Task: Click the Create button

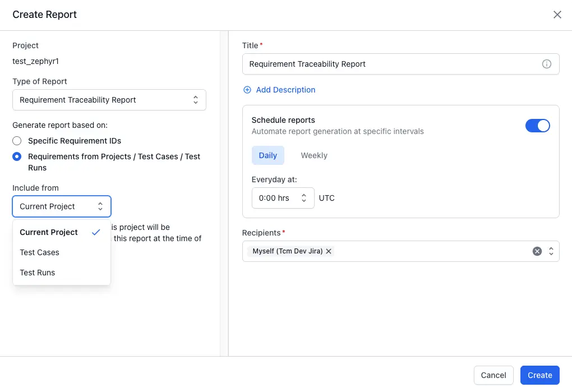Action: [539, 375]
